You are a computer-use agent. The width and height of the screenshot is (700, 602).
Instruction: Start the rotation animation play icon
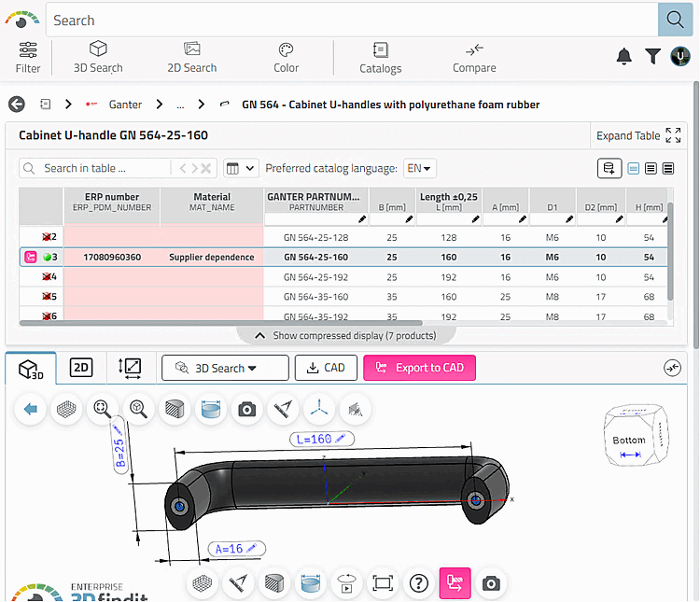point(345,583)
